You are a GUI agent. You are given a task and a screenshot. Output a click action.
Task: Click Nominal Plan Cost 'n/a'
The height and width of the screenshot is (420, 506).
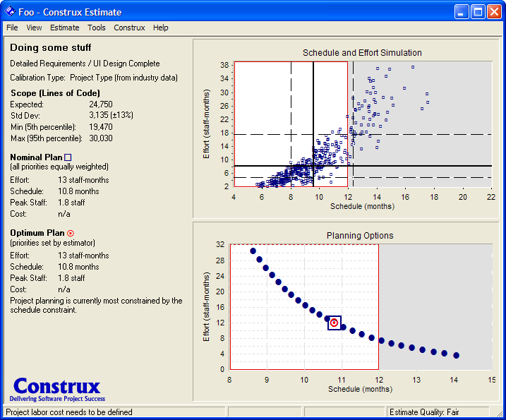click(64, 214)
